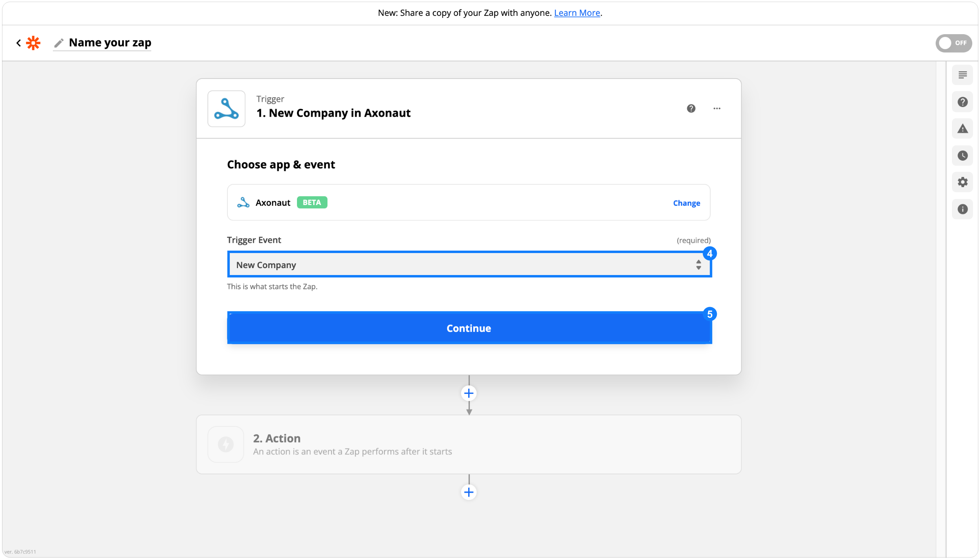Click the version text 'ver. 6b7c9511'

[x=20, y=552]
